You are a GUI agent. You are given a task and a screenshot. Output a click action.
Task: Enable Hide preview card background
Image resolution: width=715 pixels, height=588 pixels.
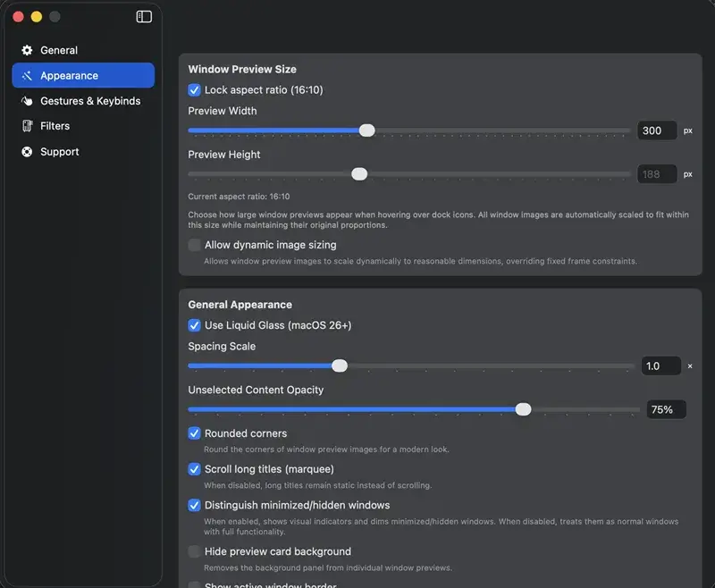[195, 551]
